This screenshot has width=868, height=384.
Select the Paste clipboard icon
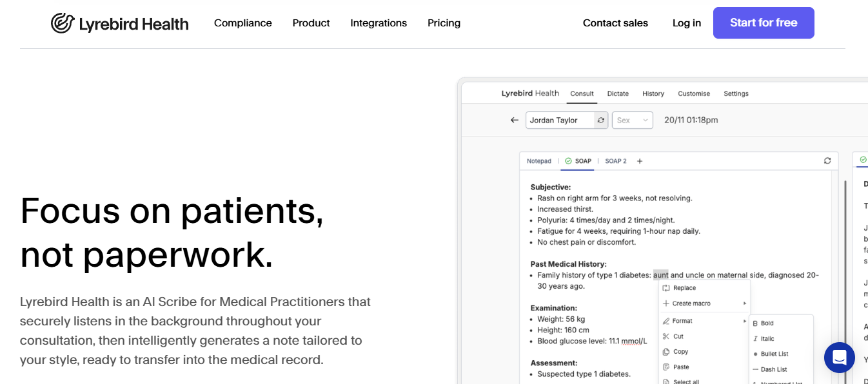click(666, 367)
